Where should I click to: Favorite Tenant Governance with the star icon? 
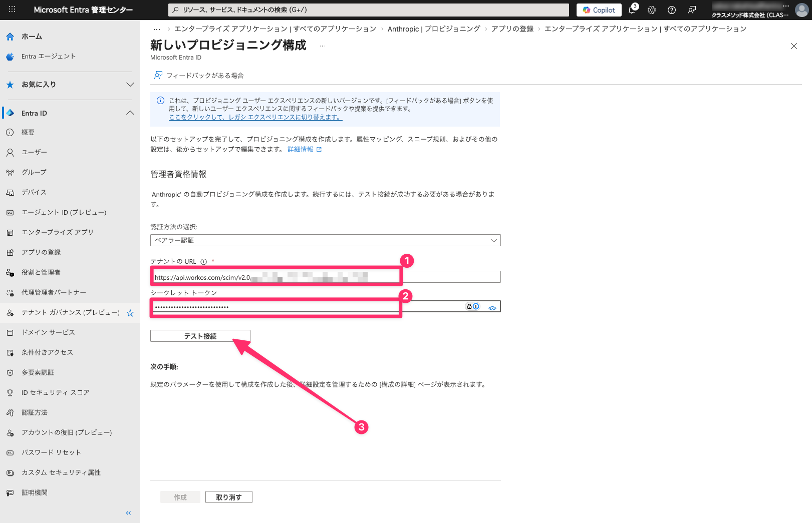130,313
